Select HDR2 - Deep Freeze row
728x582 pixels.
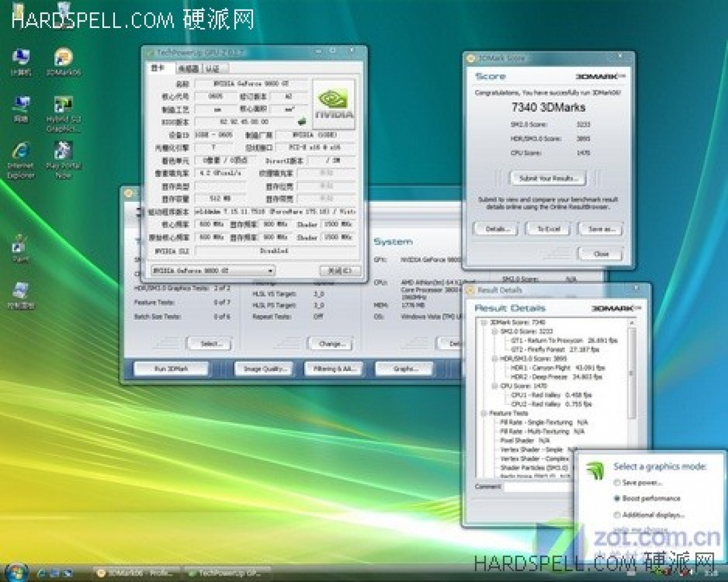click(x=556, y=377)
